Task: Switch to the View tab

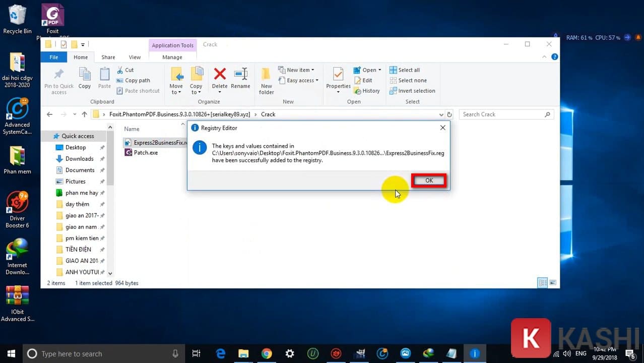Action: point(135,57)
